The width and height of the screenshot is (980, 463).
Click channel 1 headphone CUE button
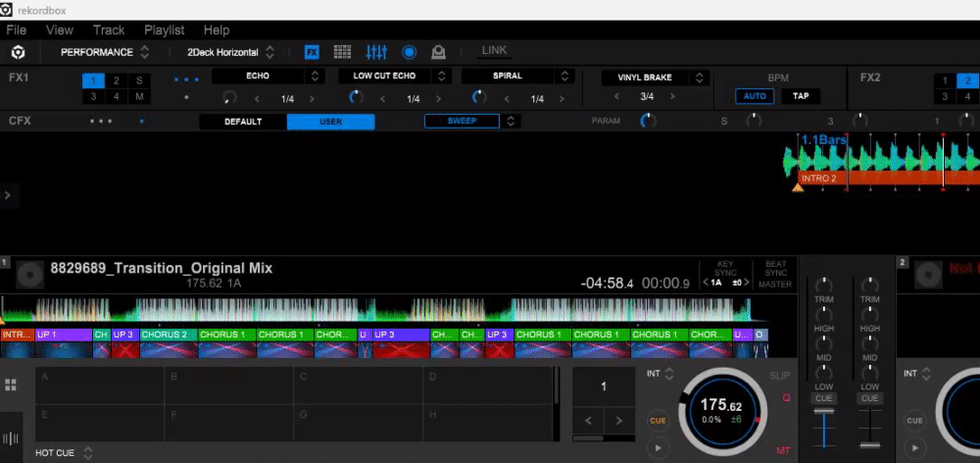(x=824, y=398)
